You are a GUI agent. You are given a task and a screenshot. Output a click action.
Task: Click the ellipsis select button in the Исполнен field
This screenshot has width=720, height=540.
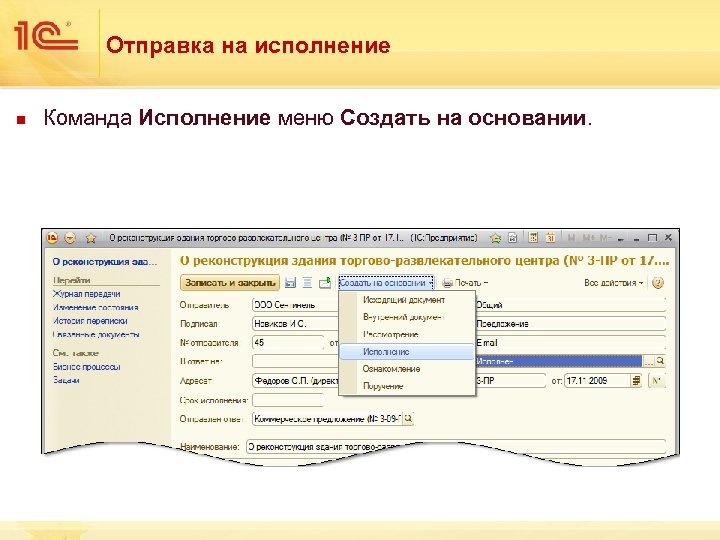tap(648, 361)
